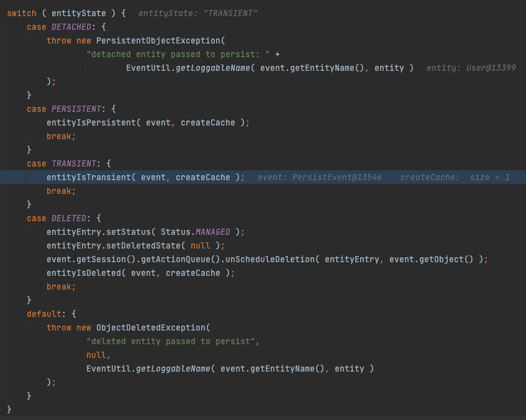Click the setStatus method call

(x=129, y=232)
